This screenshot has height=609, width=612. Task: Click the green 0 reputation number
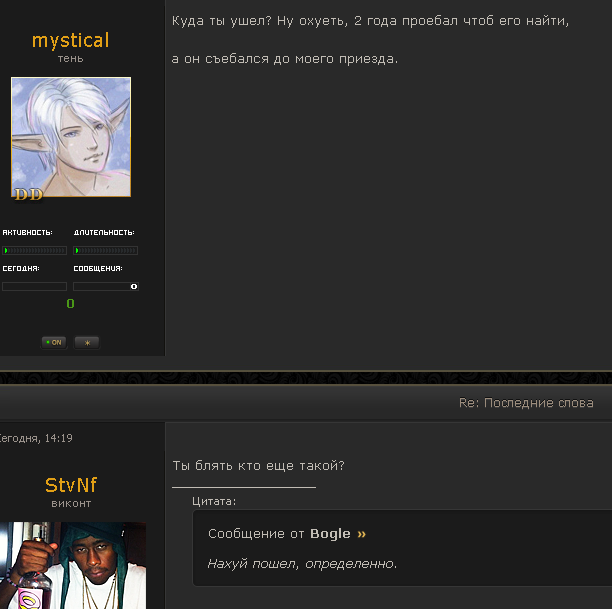click(70, 304)
